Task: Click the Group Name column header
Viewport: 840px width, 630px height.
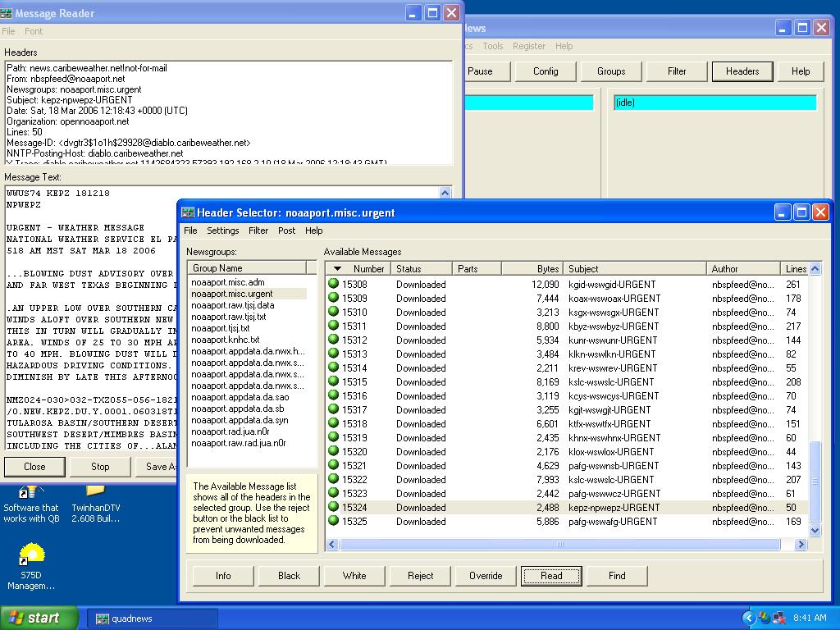Action: [x=247, y=268]
